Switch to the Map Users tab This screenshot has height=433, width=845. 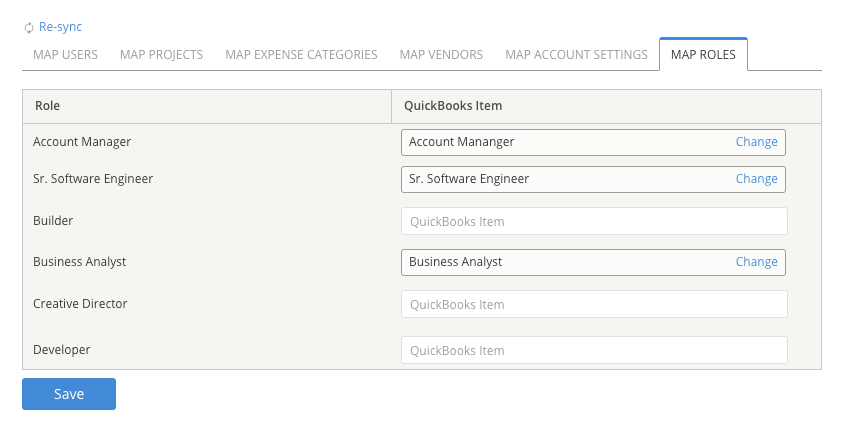coord(65,54)
